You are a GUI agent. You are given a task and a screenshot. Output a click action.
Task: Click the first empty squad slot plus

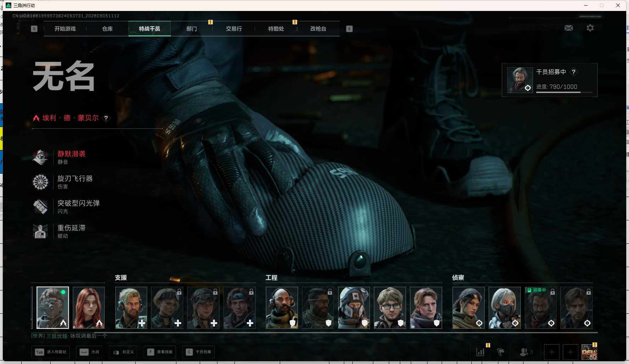click(x=551, y=352)
